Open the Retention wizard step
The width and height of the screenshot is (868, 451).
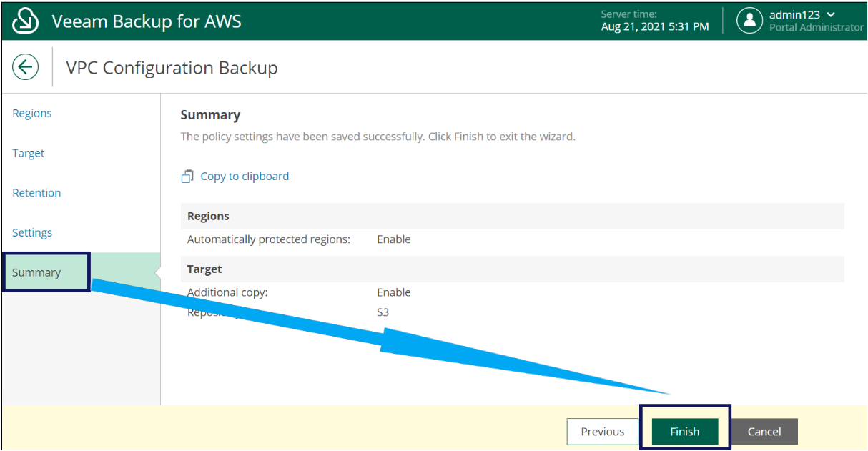coord(36,193)
